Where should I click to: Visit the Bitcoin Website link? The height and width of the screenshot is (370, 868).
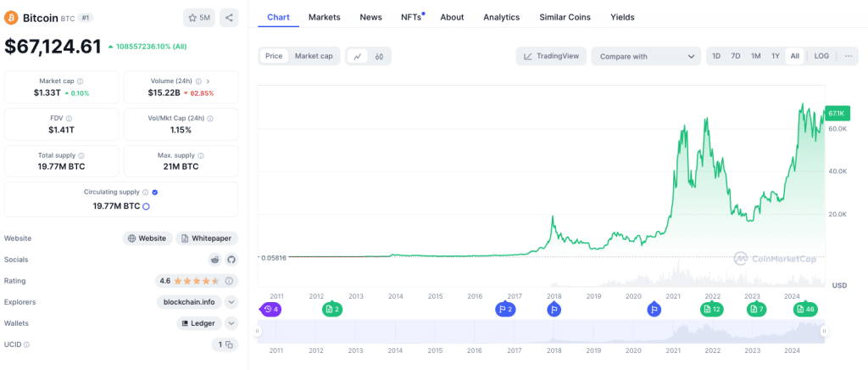pos(147,238)
